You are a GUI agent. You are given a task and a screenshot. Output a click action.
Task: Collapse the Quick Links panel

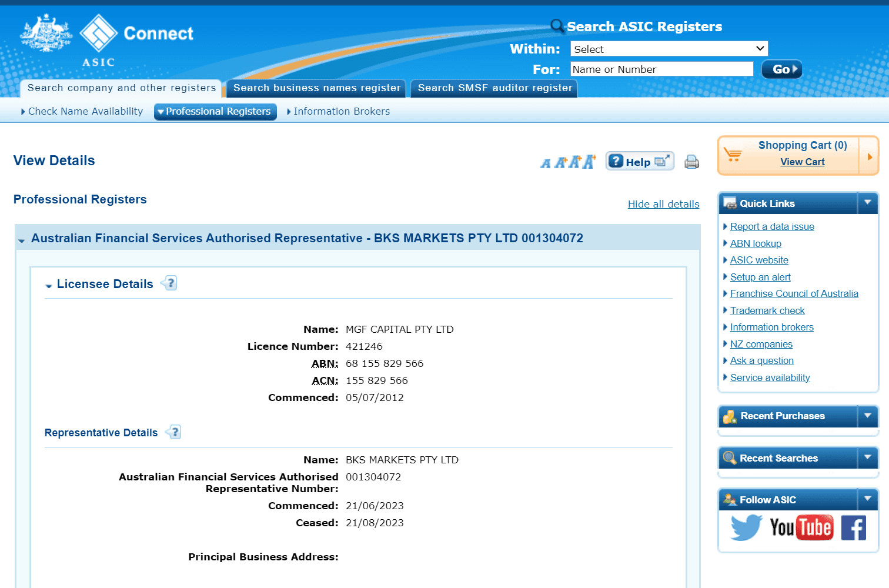coord(868,203)
